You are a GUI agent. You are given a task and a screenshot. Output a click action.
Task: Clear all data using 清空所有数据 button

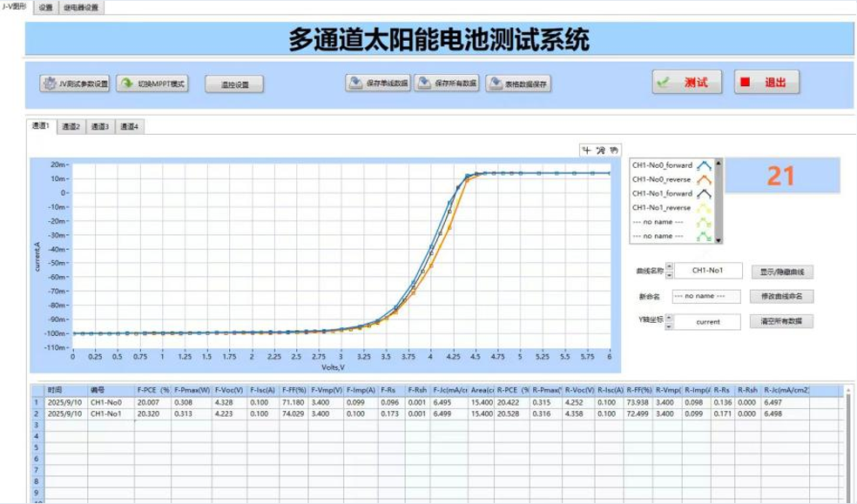tap(781, 320)
